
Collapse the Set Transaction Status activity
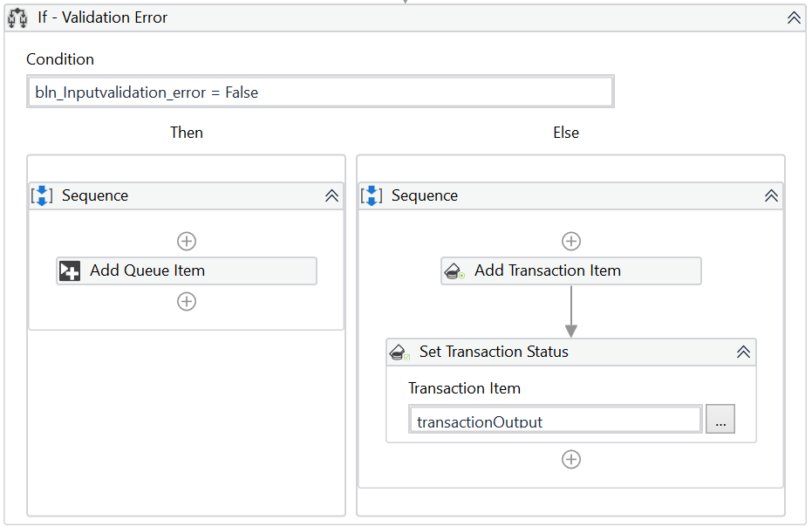(743, 352)
